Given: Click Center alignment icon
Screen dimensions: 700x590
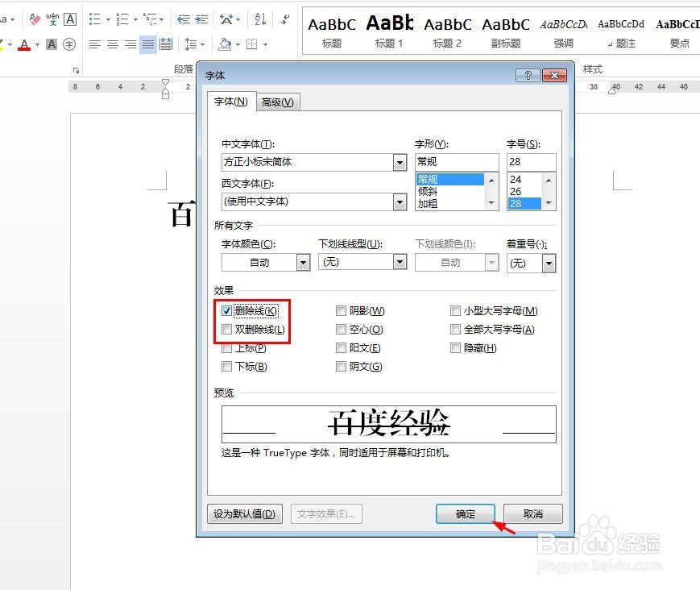Looking at the screenshot, I should click(x=113, y=44).
